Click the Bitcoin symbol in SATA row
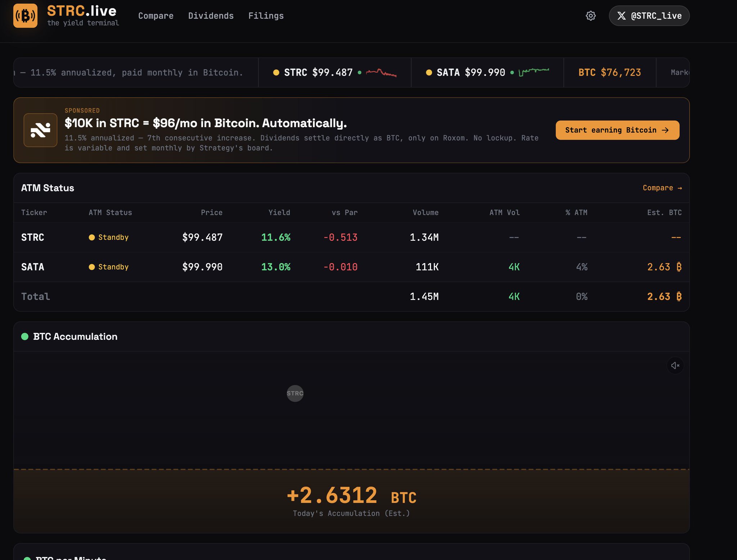Viewport: 737px width, 560px height. (x=679, y=267)
